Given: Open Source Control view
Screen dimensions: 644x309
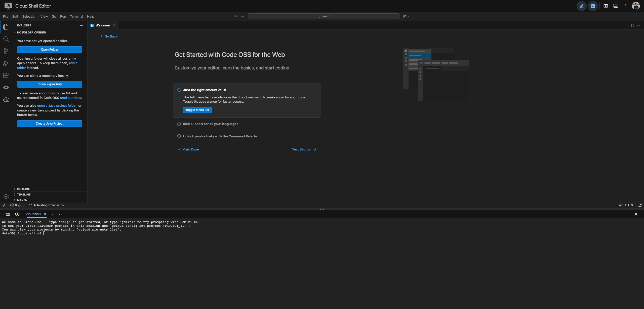Looking at the screenshot, I should click(x=6, y=51).
